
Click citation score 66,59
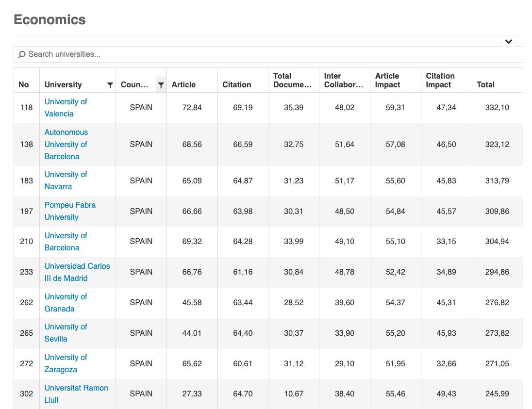coord(243,145)
